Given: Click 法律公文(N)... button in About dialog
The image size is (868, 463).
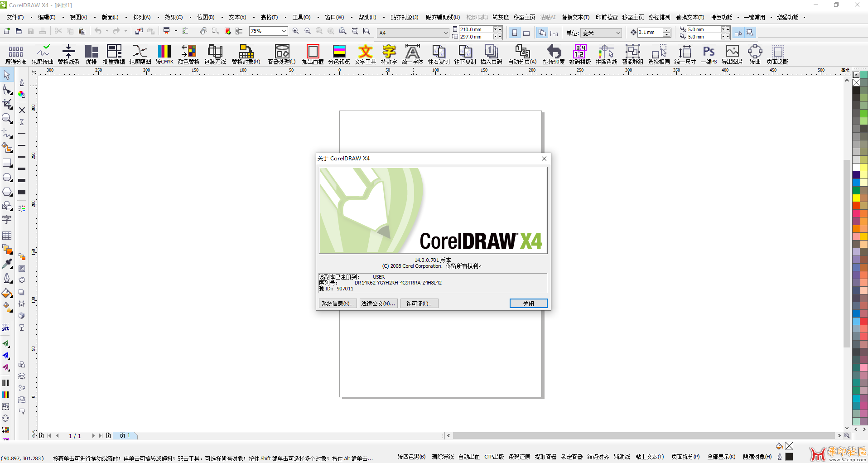Looking at the screenshot, I should (378, 304).
